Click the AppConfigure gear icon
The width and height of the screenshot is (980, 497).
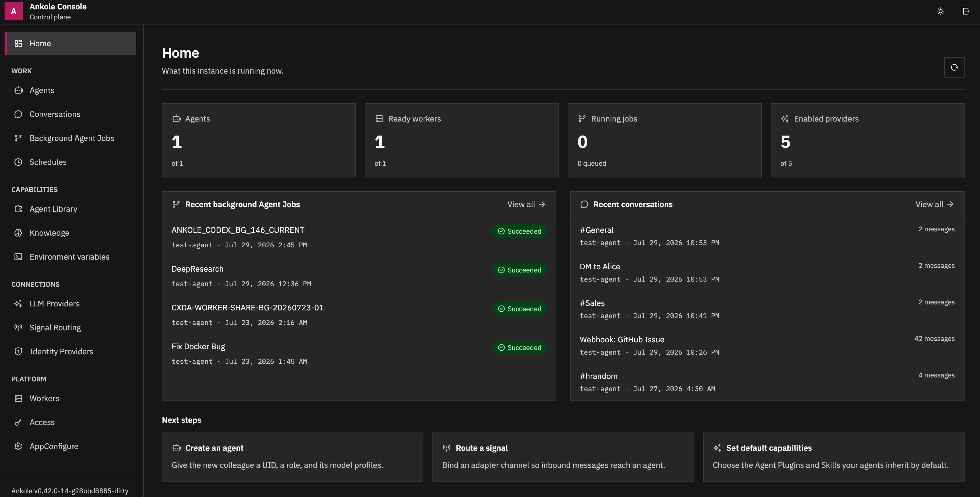[x=18, y=447]
